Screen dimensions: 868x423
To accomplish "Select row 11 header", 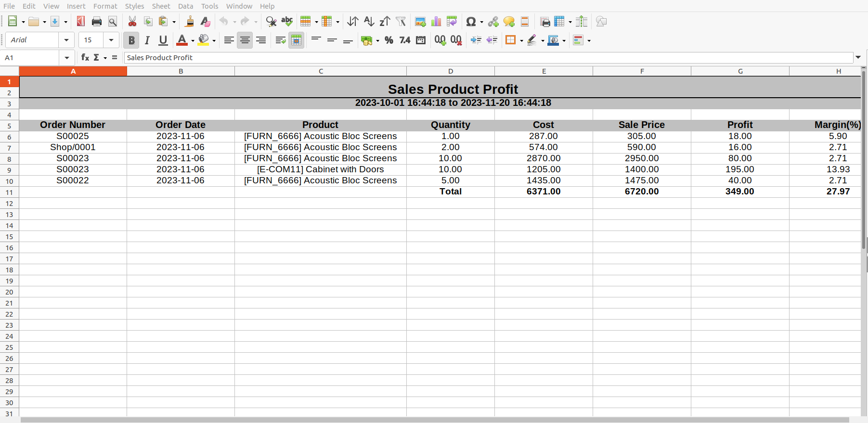I will tap(9, 192).
